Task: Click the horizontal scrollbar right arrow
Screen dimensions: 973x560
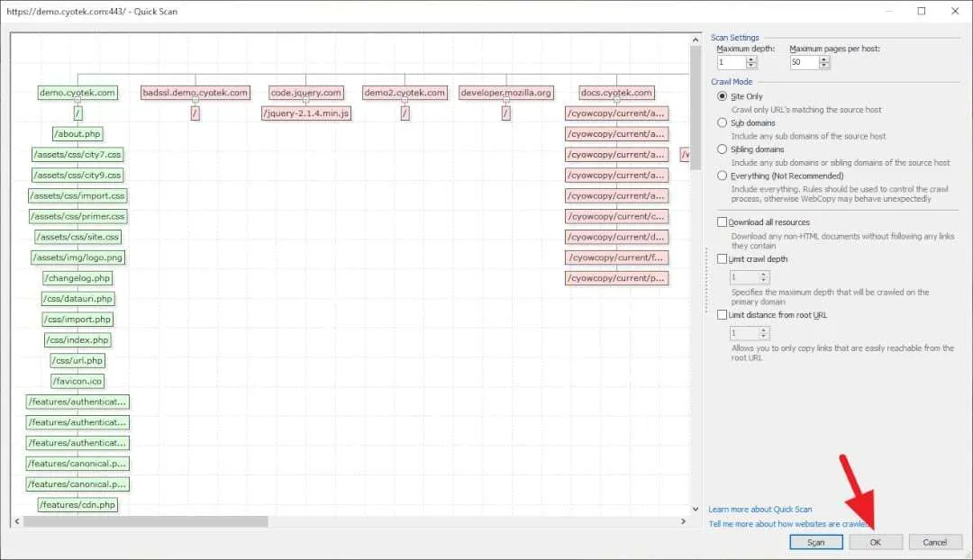Action: 683,521
